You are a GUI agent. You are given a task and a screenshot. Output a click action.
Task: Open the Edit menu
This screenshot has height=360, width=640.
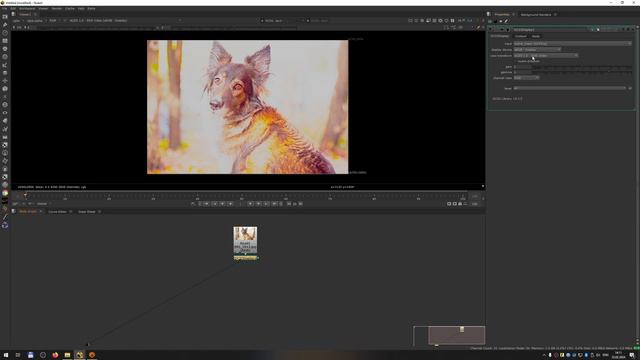click(x=13, y=8)
